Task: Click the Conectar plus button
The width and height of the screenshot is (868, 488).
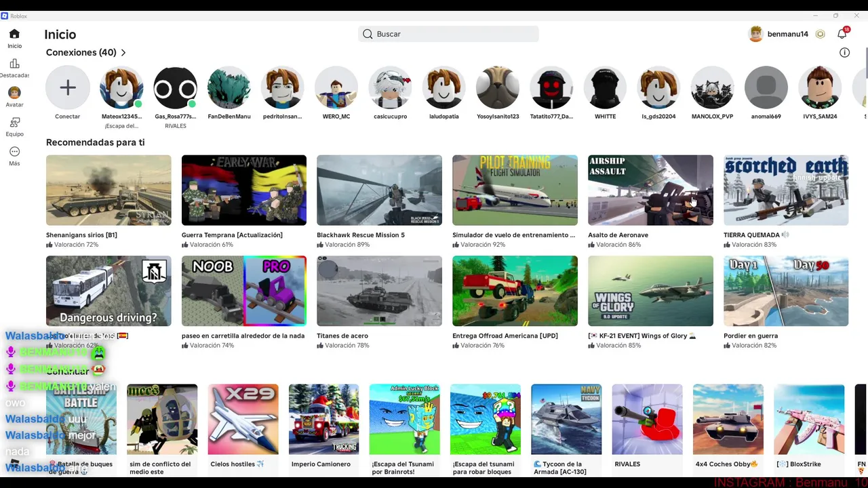Action: pos(68,87)
